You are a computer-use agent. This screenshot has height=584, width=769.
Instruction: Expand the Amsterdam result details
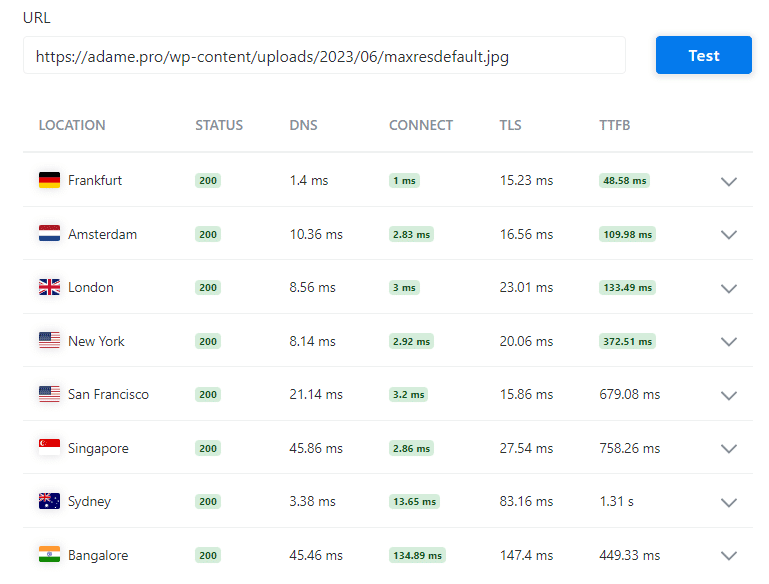coord(729,235)
